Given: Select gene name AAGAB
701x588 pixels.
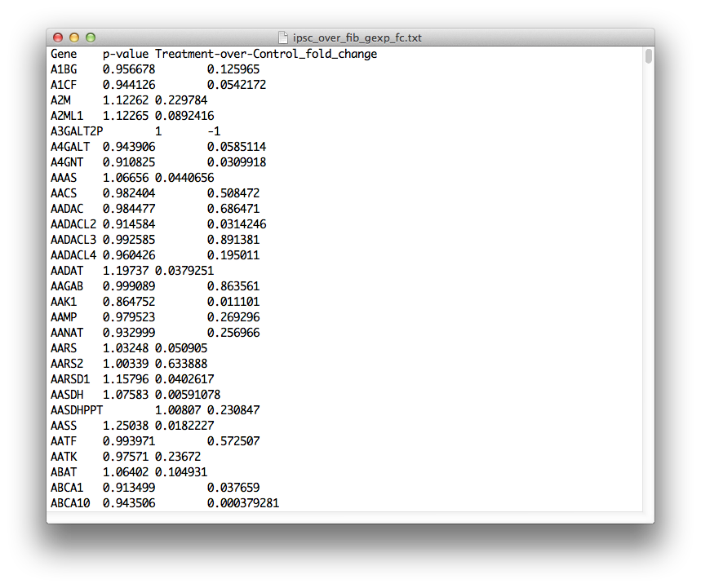Looking at the screenshot, I should coord(67,286).
